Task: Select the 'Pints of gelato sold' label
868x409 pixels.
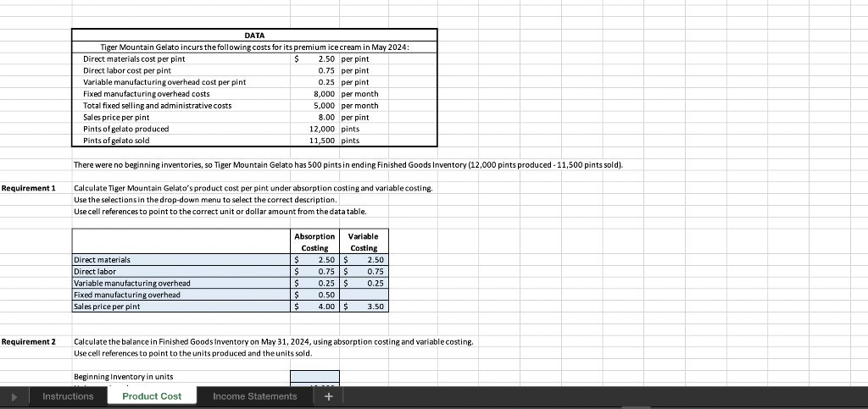Action: pyautogui.click(x=116, y=141)
